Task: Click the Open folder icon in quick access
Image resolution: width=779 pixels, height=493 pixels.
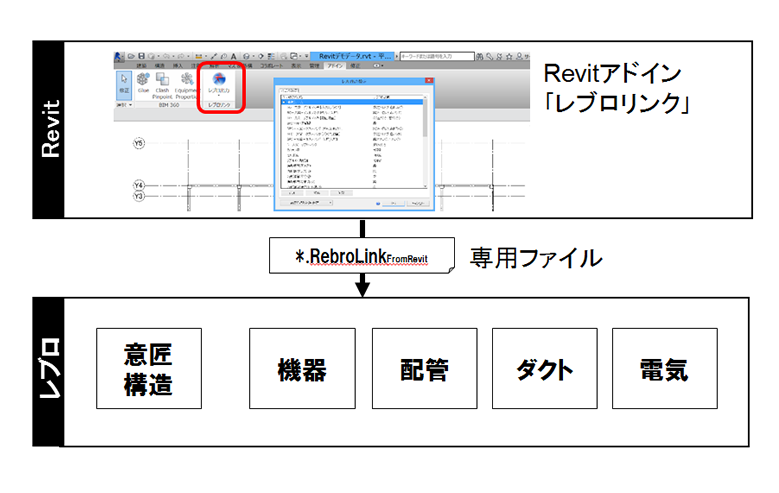Action: (x=132, y=56)
